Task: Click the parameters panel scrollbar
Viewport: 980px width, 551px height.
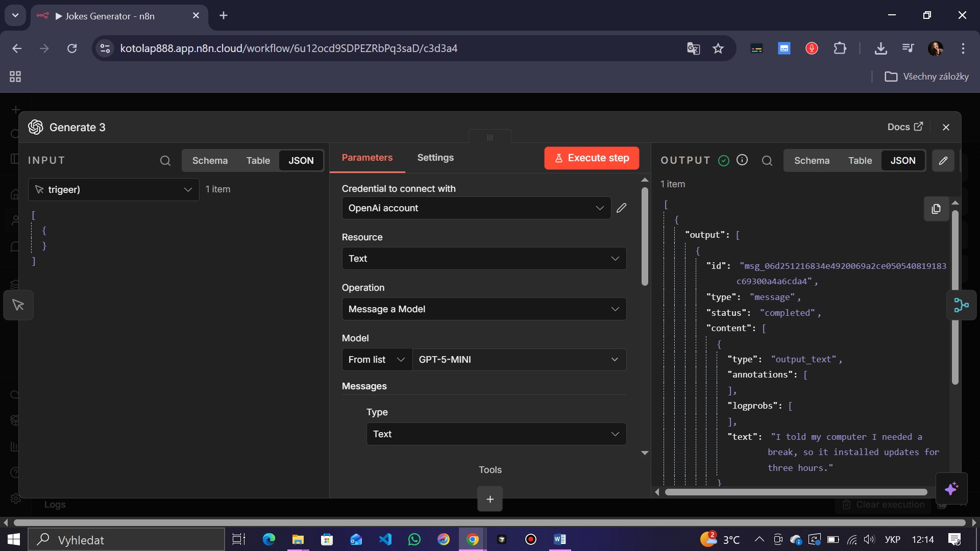Action: pyautogui.click(x=645, y=236)
